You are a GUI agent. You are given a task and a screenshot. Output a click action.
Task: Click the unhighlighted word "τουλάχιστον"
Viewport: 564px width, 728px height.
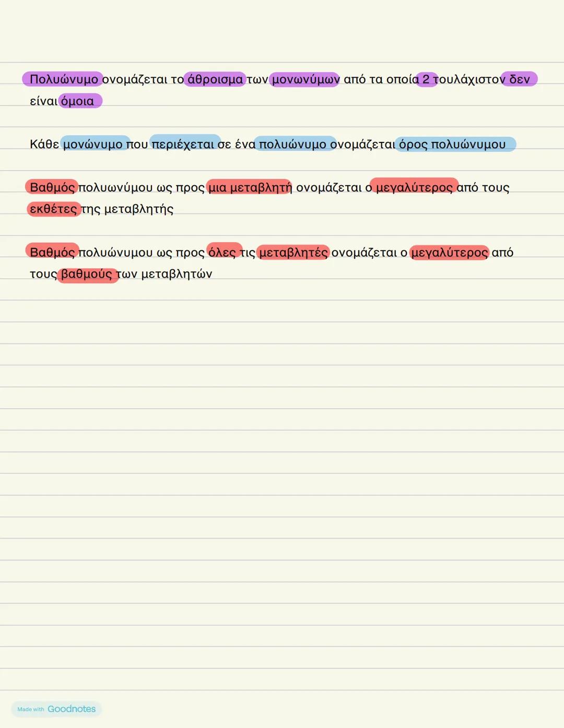coord(469,79)
